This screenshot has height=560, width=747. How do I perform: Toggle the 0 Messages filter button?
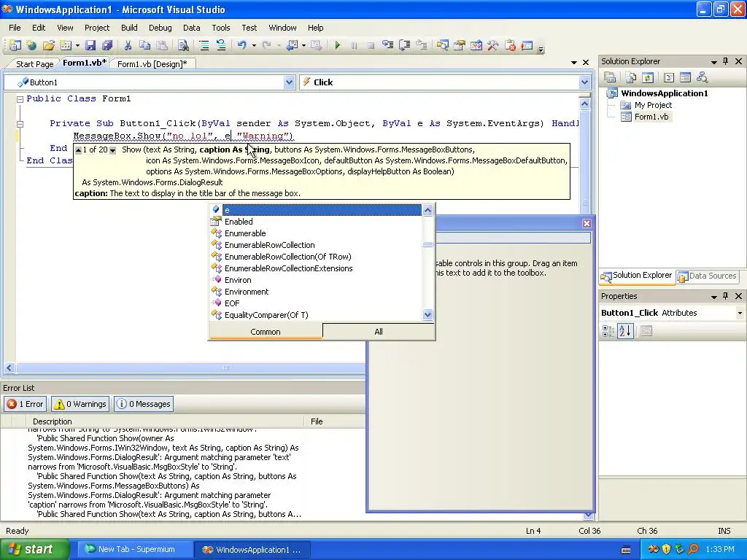click(144, 404)
